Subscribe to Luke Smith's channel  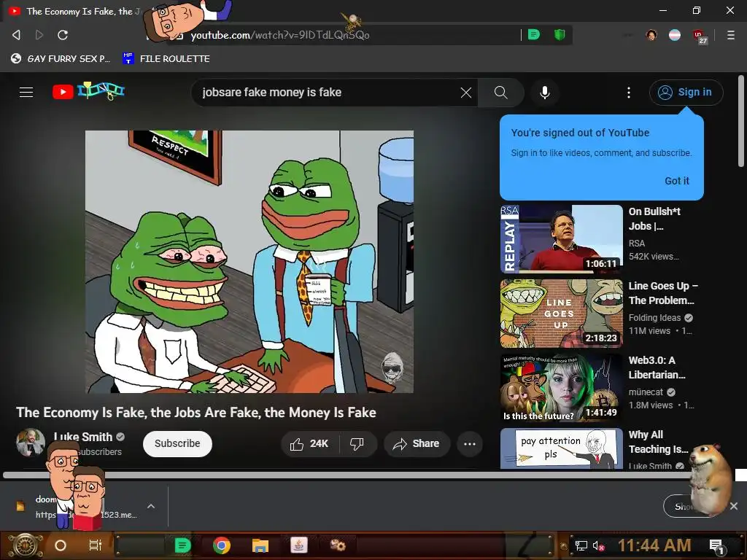point(177,444)
